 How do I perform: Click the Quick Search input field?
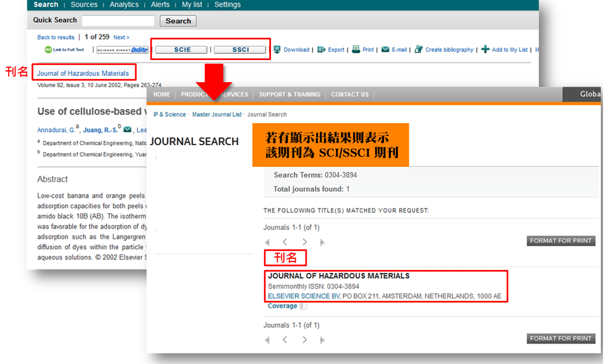pos(118,20)
